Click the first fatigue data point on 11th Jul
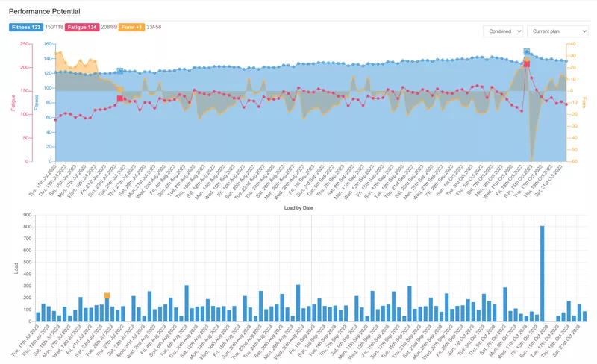The width and height of the screenshot is (597, 364). [x=55, y=120]
